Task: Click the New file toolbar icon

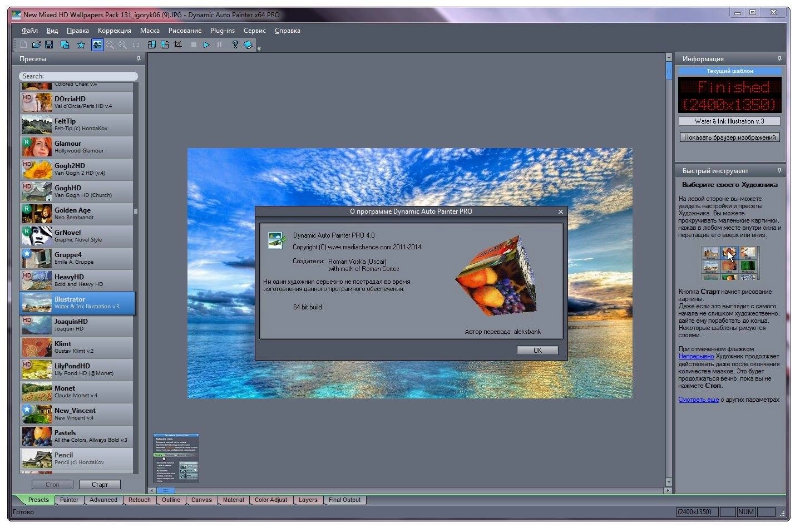Action: pyautogui.click(x=23, y=45)
